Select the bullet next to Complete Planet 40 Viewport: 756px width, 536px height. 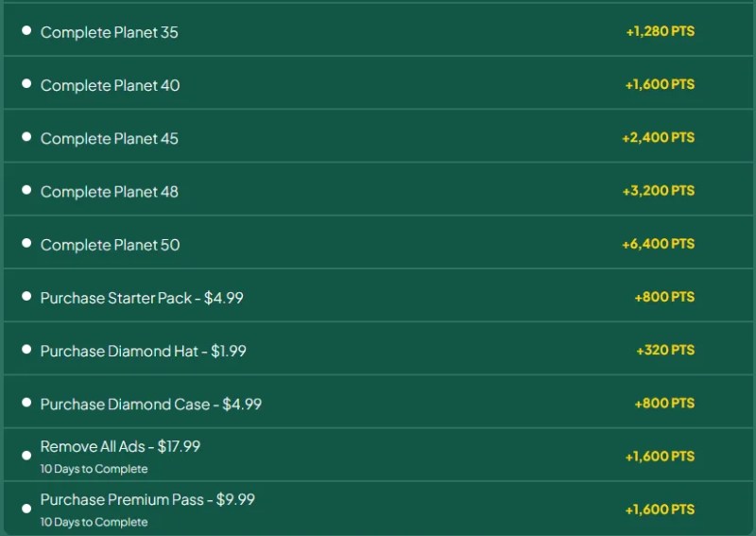26,84
